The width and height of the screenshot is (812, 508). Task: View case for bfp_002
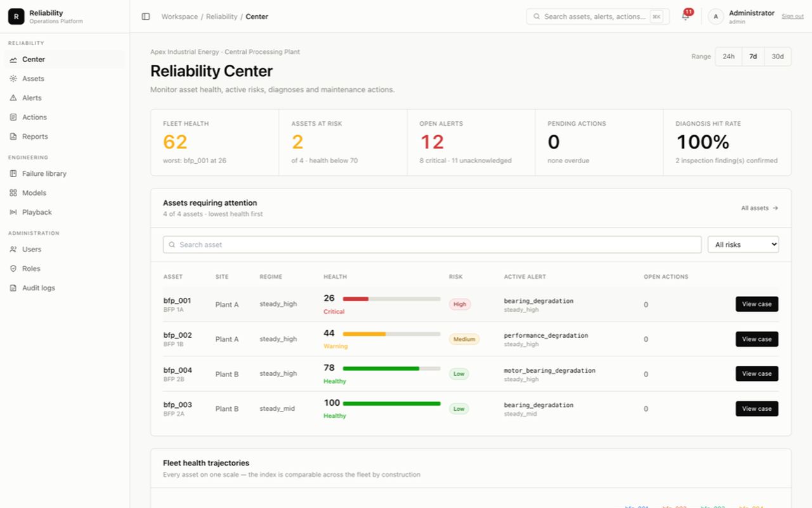pyautogui.click(x=757, y=339)
